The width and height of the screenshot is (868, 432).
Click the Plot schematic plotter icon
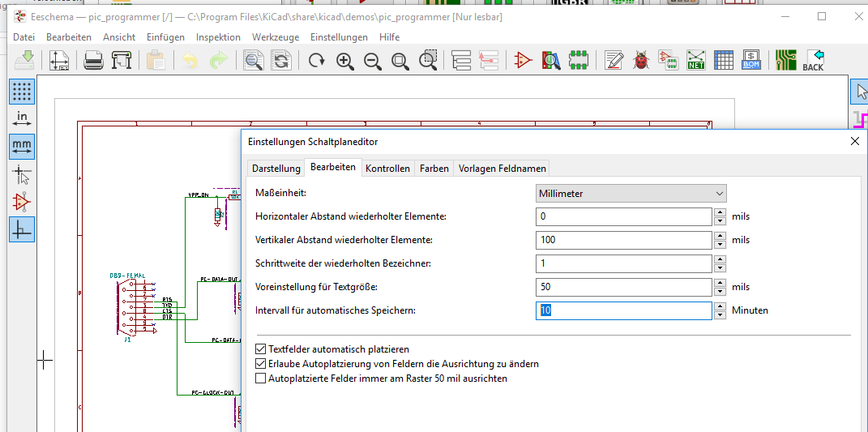[x=122, y=60]
